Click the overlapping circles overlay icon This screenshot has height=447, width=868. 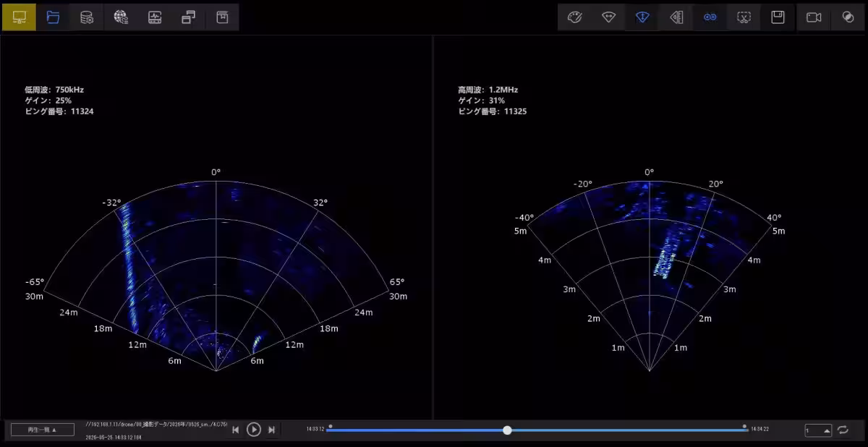coord(848,17)
